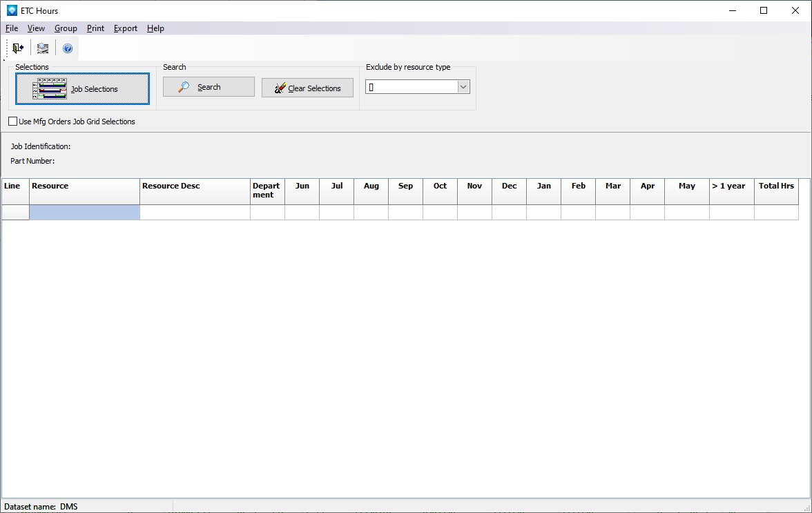Open help via the question mark icon
Image resolution: width=812 pixels, height=513 pixels.
pos(68,48)
